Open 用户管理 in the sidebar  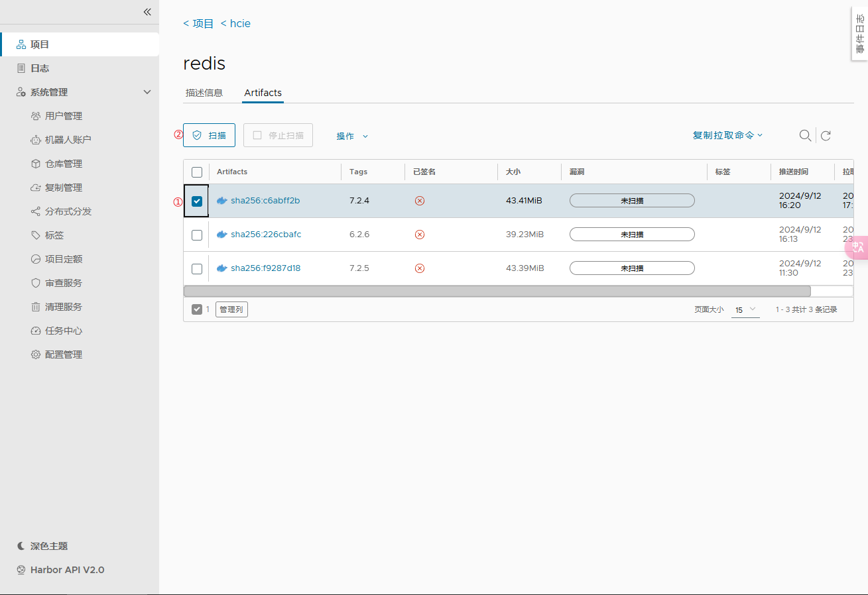(x=64, y=116)
